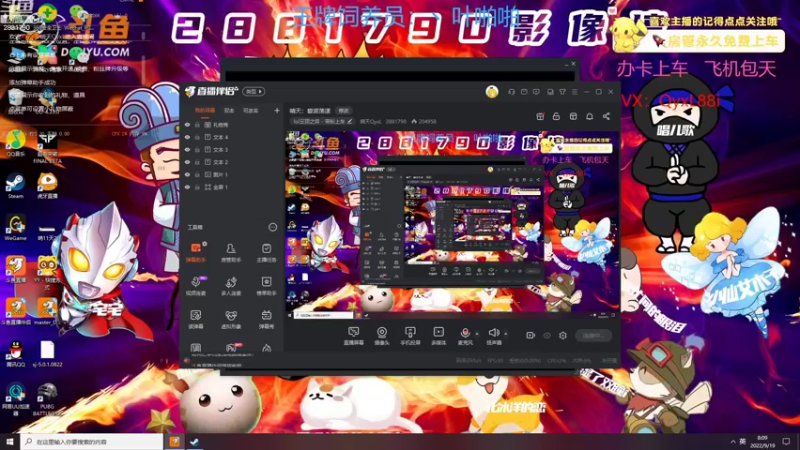The width and height of the screenshot is (800, 450).
Task: Select the 礼物秀 layer row
Action: [232, 124]
